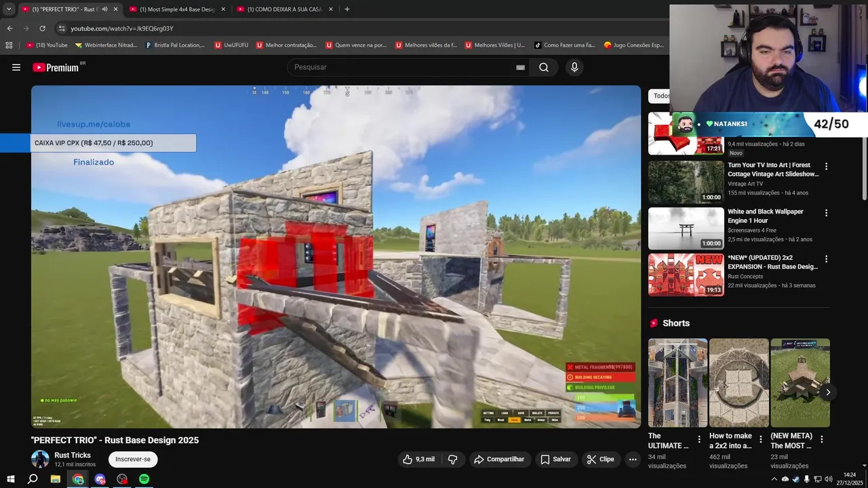The height and width of the screenshot is (488, 868).
Task: Open the How to make a 2x2 short thumbnail
Action: click(739, 383)
